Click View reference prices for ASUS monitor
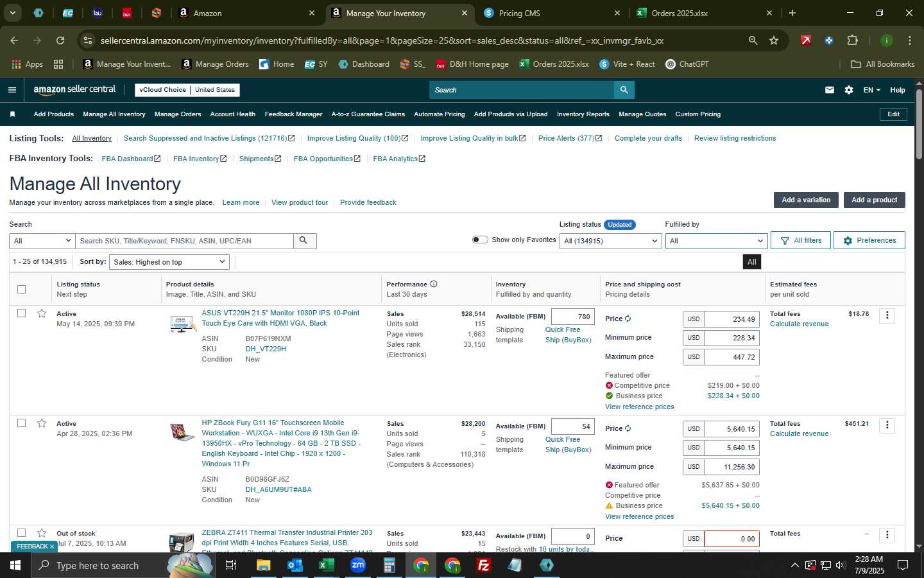Screen dimensions: 924x578 (639, 407)
